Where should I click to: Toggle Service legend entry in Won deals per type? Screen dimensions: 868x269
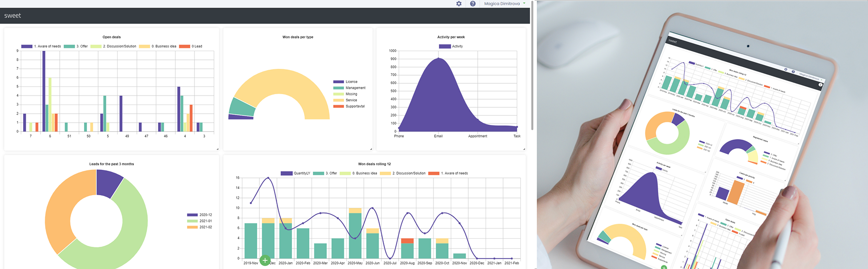click(x=345, y=100)
